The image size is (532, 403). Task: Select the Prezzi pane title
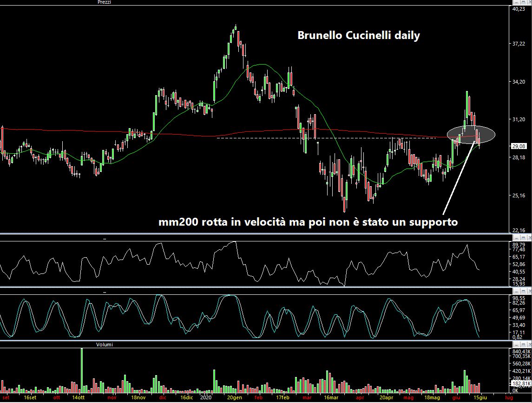[104, 2]
